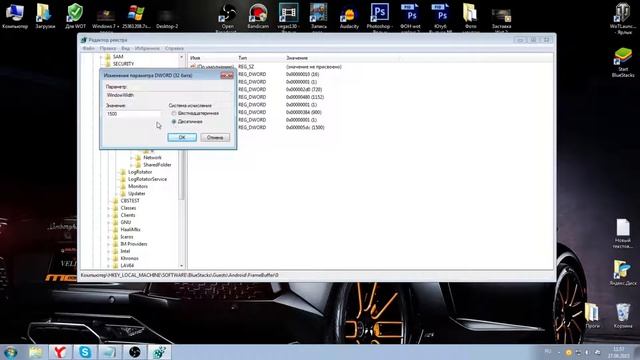Open the Яндекс Диск desktop icon

[623, 273]
